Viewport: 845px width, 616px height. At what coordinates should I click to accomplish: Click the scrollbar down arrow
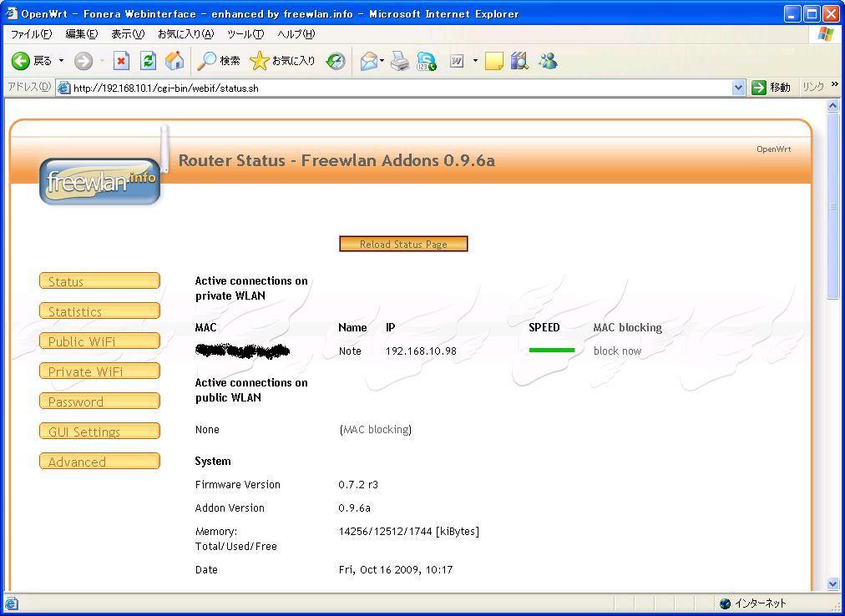[x=832, y=584]
